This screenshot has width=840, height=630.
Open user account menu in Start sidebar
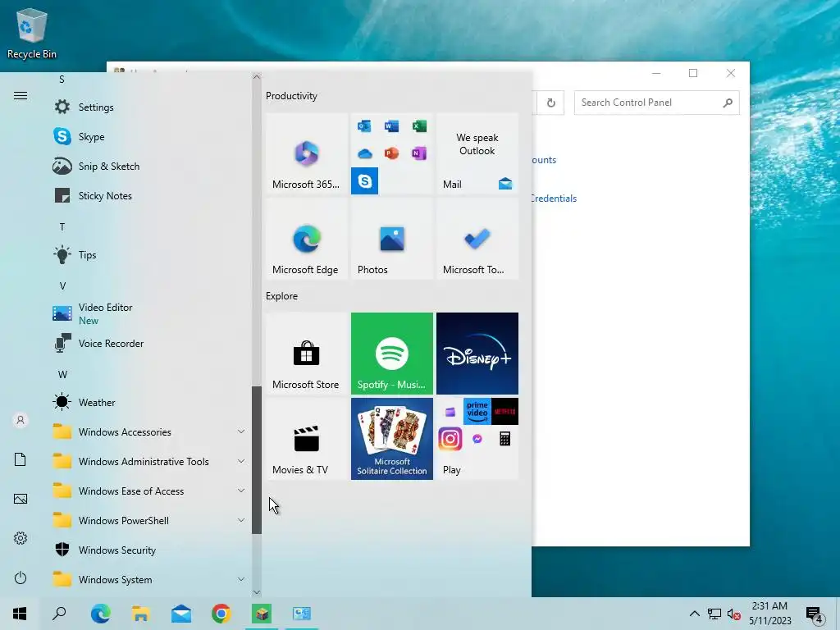(21, 421)
